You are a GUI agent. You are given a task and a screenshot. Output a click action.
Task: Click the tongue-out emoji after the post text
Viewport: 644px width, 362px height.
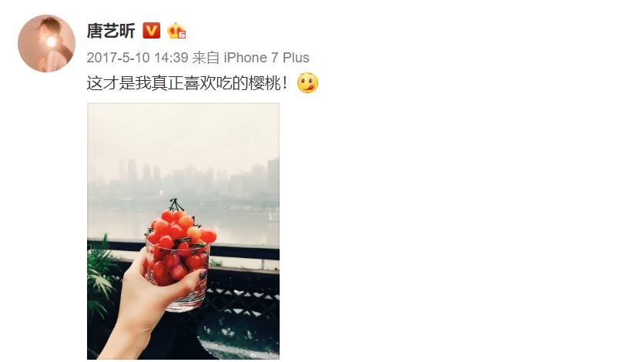click(307, 83)
